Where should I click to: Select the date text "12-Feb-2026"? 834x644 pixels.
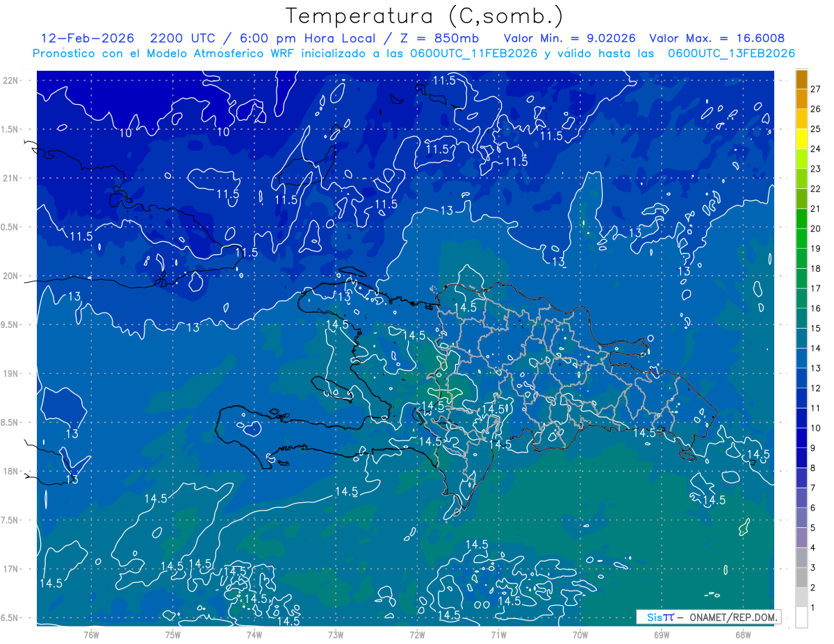87,38
